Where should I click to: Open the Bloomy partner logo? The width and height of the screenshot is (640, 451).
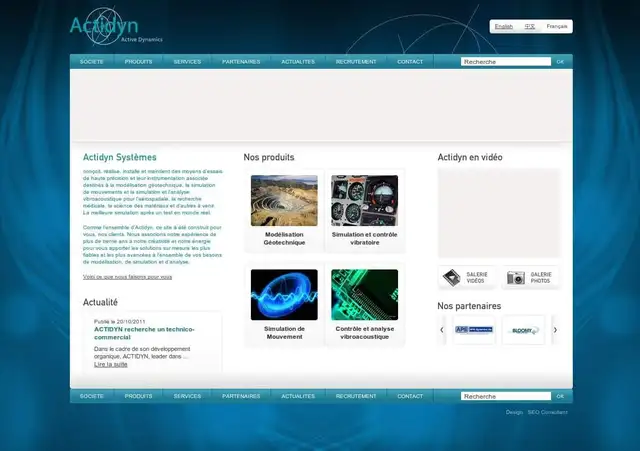click(524, 330)
